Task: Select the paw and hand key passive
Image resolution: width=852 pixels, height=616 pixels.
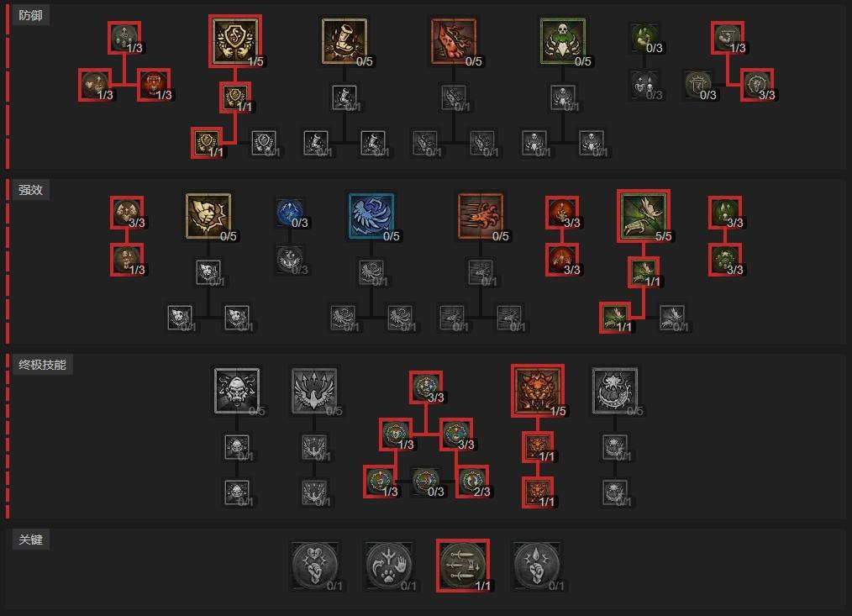Action: (389, 566)
